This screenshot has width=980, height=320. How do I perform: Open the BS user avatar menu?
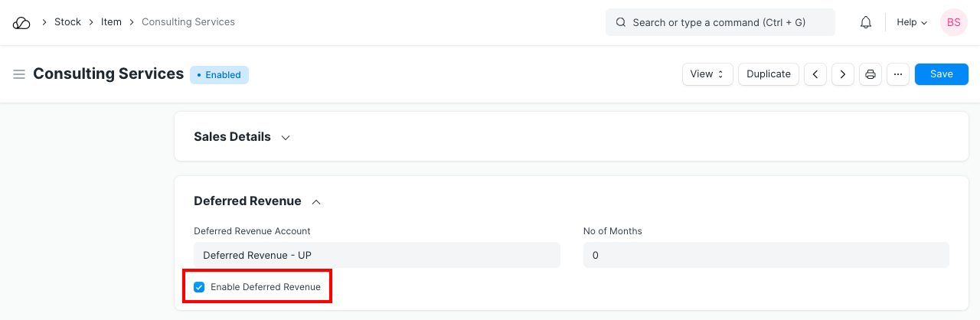[954, 22]
